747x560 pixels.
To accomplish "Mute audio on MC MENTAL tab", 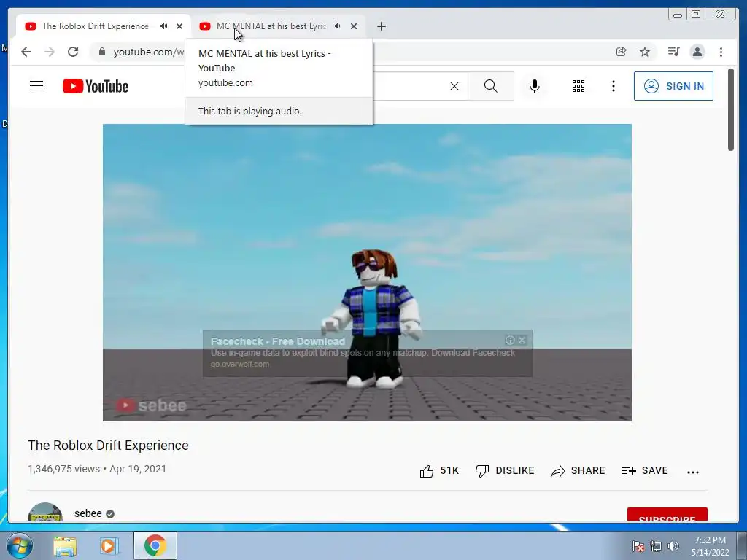I will (338, 26).
